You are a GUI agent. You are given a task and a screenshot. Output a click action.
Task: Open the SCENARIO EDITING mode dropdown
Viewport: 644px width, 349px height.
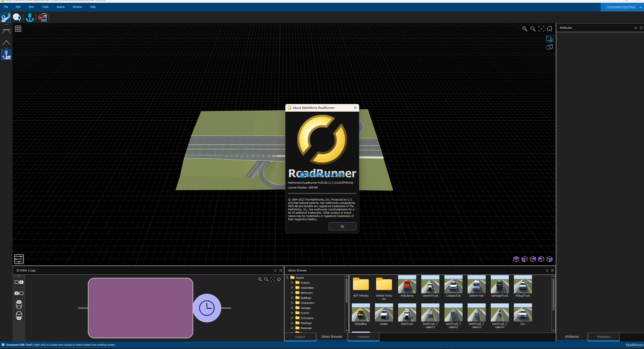point(622,7)
